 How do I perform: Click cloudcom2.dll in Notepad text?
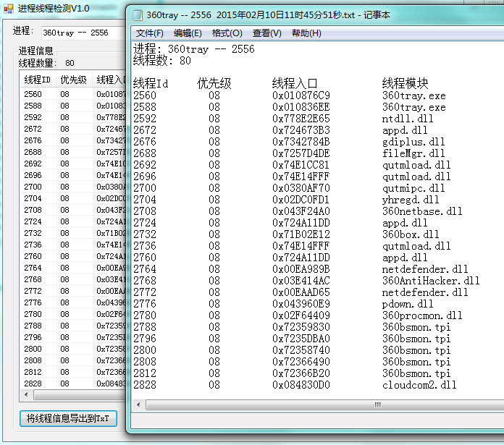pos(419,385)
